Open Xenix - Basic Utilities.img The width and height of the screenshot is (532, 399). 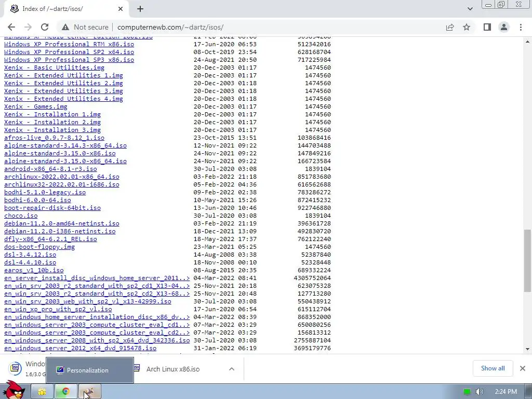coord(54,68)
